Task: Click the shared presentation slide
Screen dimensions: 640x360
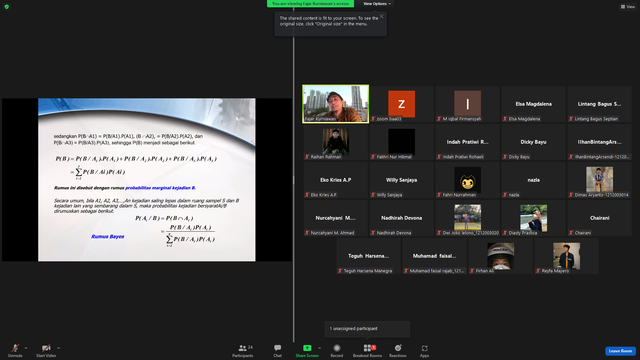Action: (x=147, y=180)
